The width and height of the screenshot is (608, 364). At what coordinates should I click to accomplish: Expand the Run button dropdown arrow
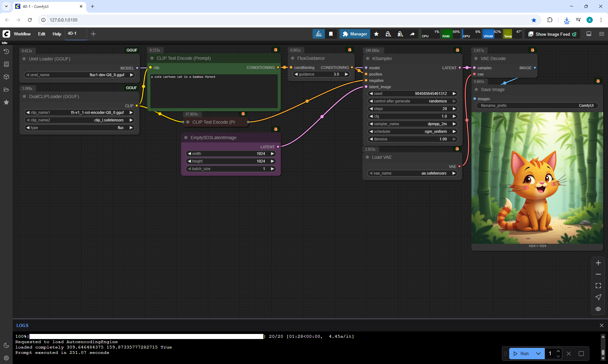click(x=538, y=354)
